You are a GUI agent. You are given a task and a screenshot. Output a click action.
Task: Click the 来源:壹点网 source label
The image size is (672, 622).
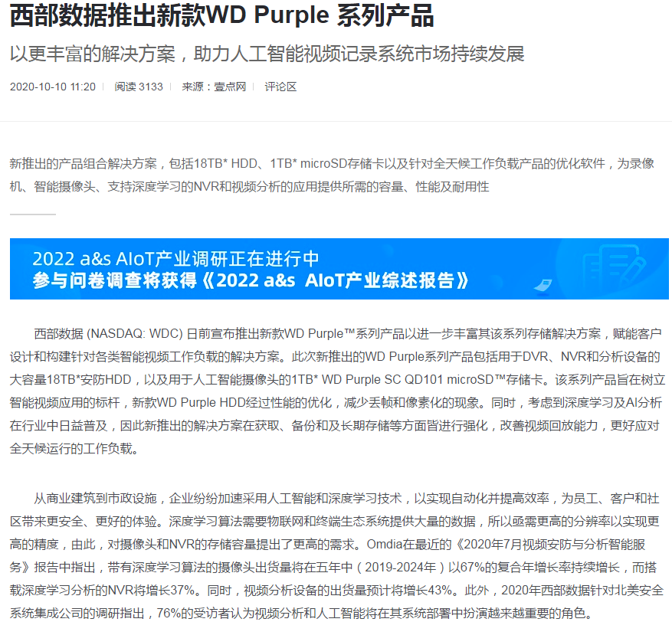[214, 87]
